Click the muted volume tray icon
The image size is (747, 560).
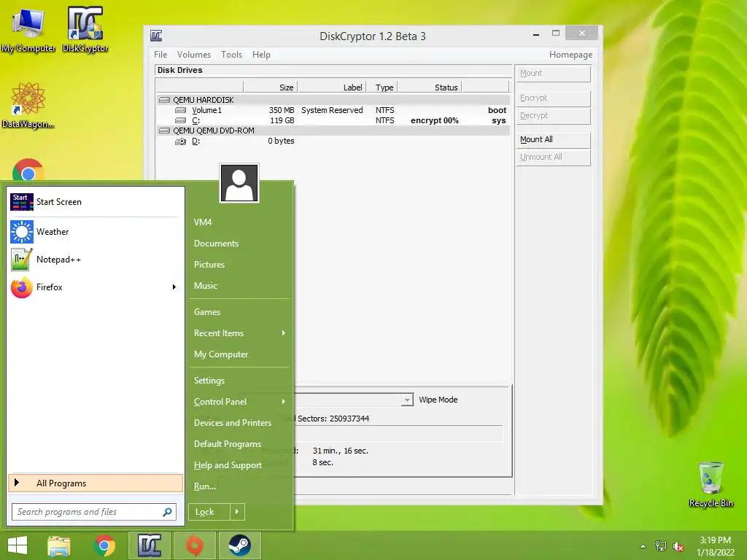point(678,546)
